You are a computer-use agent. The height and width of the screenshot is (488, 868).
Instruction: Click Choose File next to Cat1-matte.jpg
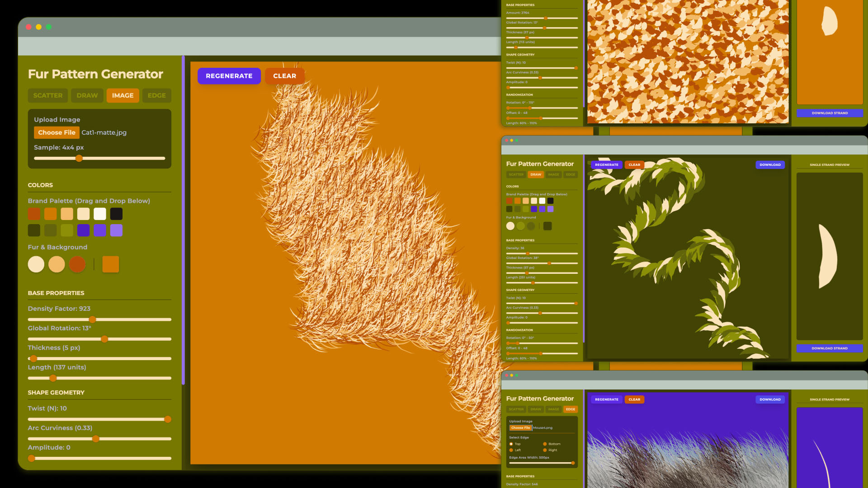pos(57,132)
